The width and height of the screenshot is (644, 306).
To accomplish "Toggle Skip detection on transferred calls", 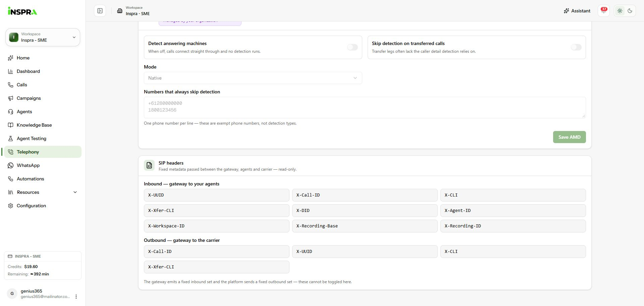I will 576,47.
